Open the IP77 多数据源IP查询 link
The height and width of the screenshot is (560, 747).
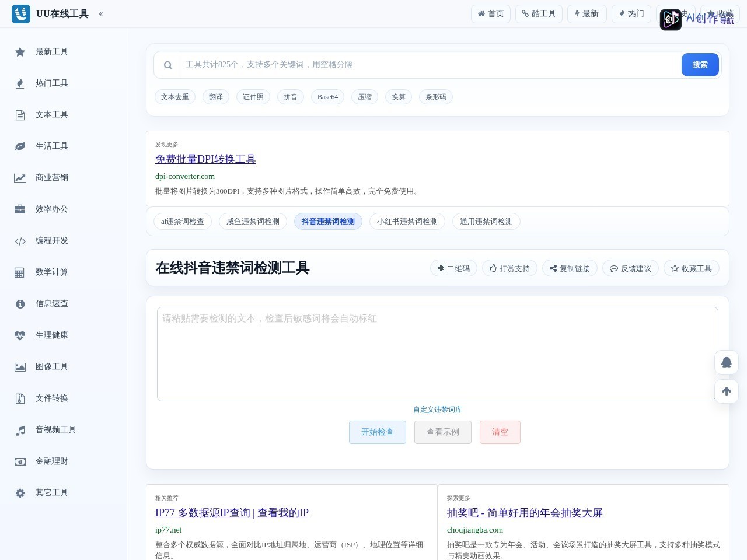232,513
